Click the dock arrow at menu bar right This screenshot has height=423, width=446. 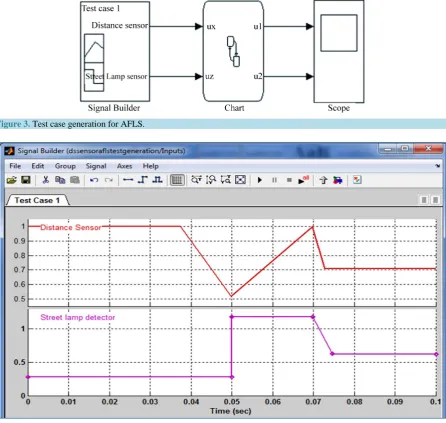tap(437, 166)
